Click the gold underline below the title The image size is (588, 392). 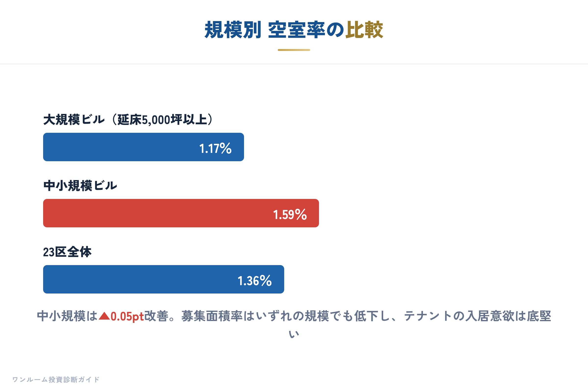(x=294, y=50)
